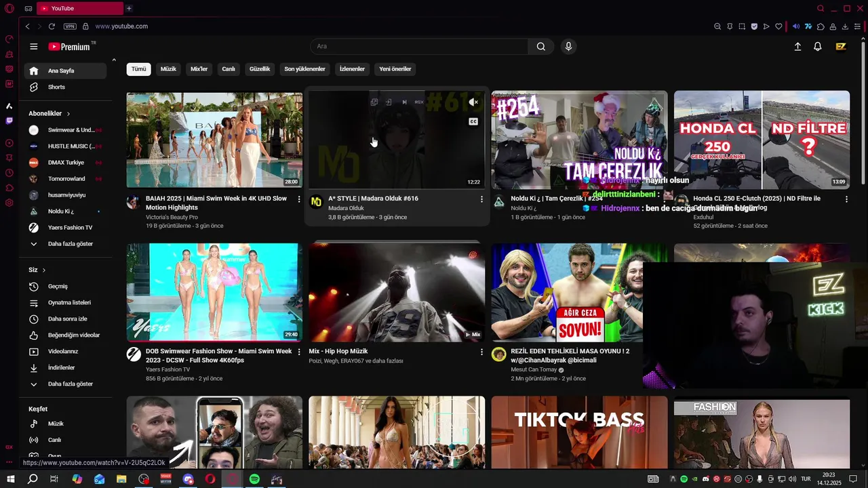Mute the tab via blue speaker icon
Image resolution: width=868 pixels, height=488 pixels.
(796, 26)
